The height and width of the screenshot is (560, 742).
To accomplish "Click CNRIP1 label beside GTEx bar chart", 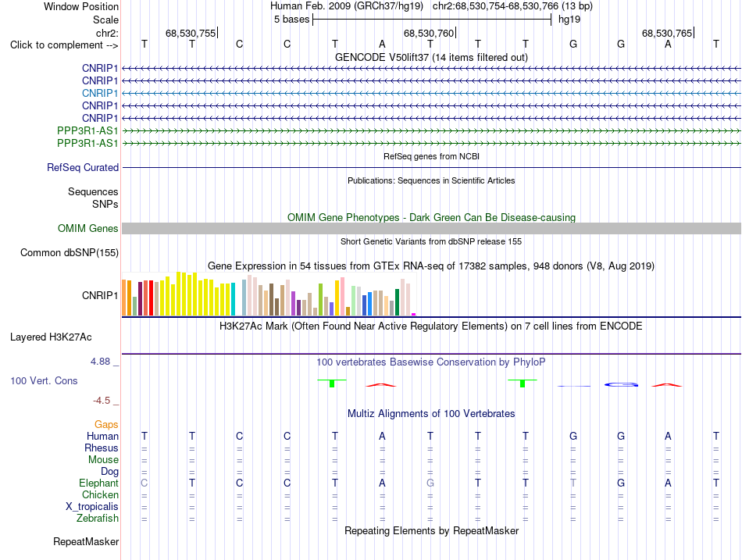I will tap(100, 295).
